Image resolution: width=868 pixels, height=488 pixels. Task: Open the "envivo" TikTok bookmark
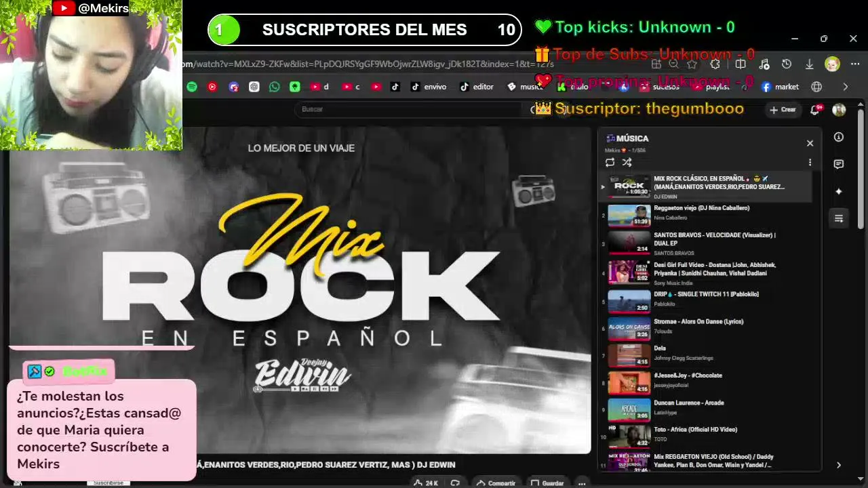(x=429, y=87)
